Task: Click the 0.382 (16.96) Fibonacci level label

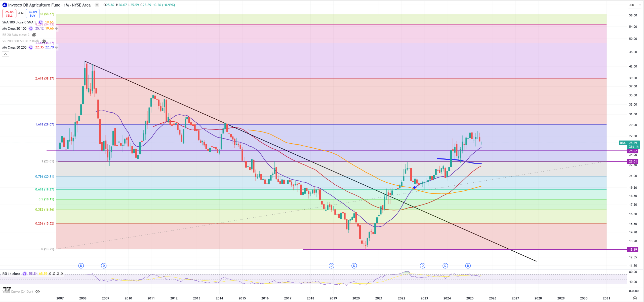Action: click(45, 210)
